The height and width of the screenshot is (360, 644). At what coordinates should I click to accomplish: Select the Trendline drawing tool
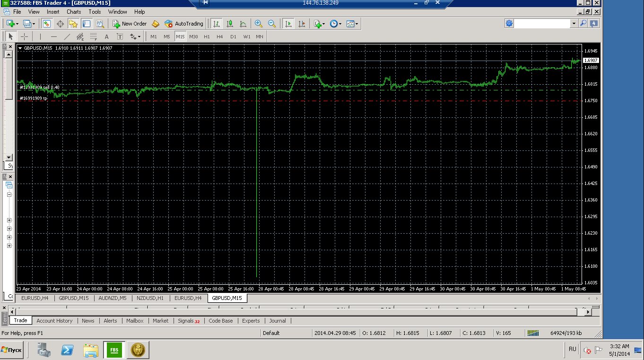[67, 36]
